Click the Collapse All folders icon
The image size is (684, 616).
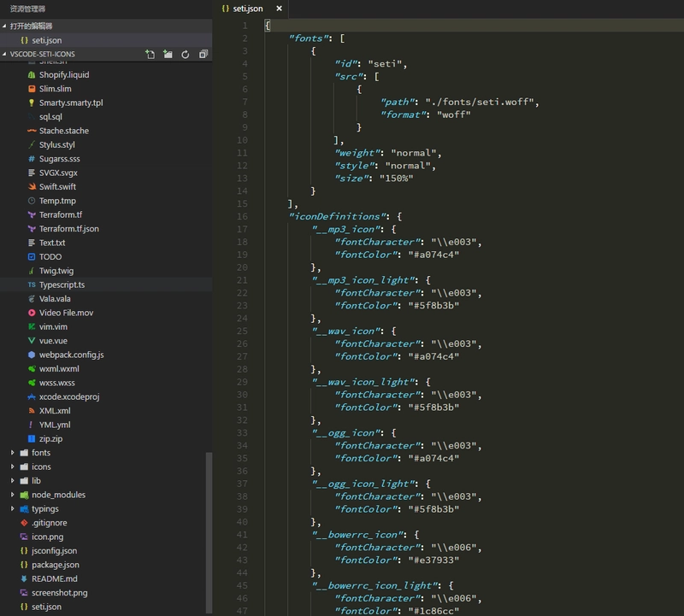point(203,54)
